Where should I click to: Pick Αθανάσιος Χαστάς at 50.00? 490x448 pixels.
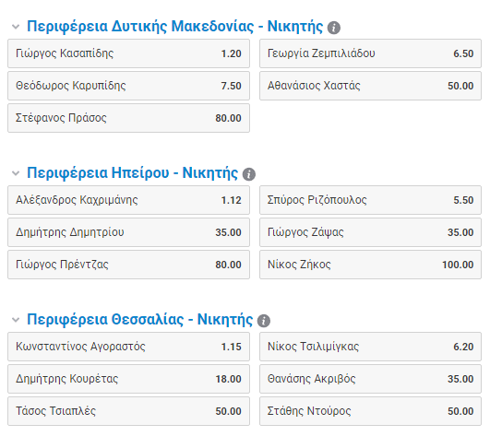click(x=370, y=86)
